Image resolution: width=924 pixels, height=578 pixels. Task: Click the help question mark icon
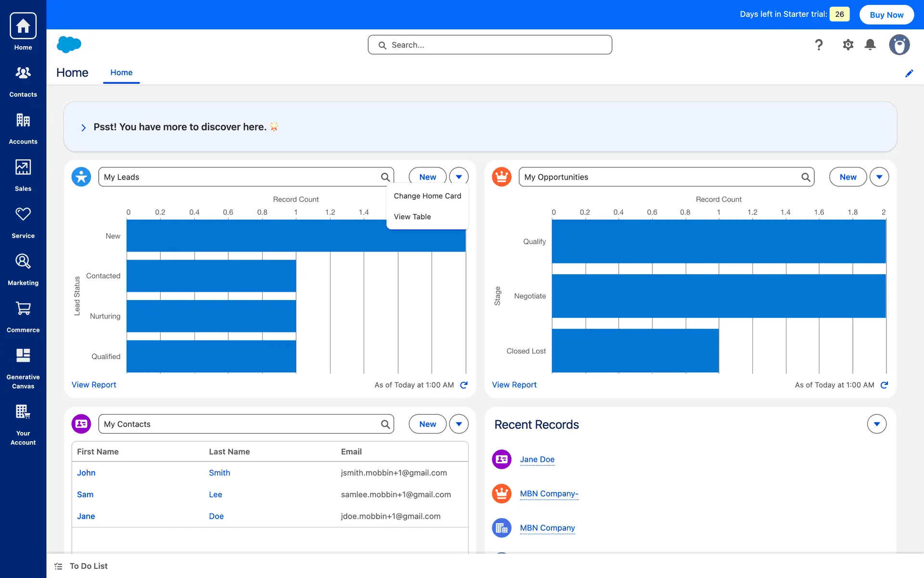point(819,45)
